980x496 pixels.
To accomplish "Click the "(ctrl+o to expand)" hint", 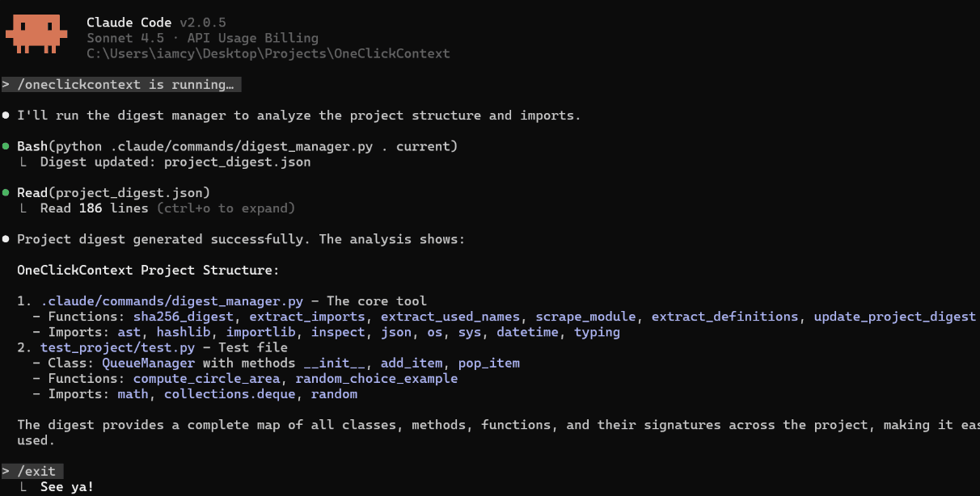I will click(x=226, y=208).
